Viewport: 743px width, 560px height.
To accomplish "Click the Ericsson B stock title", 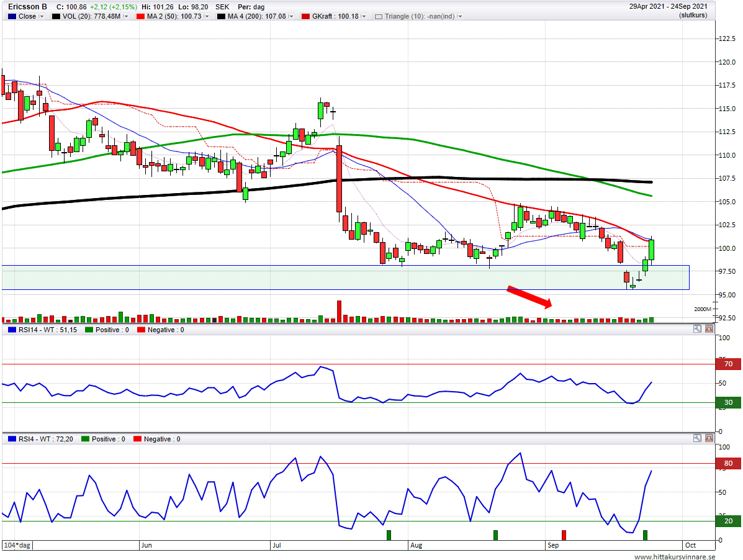I will 27,7.
